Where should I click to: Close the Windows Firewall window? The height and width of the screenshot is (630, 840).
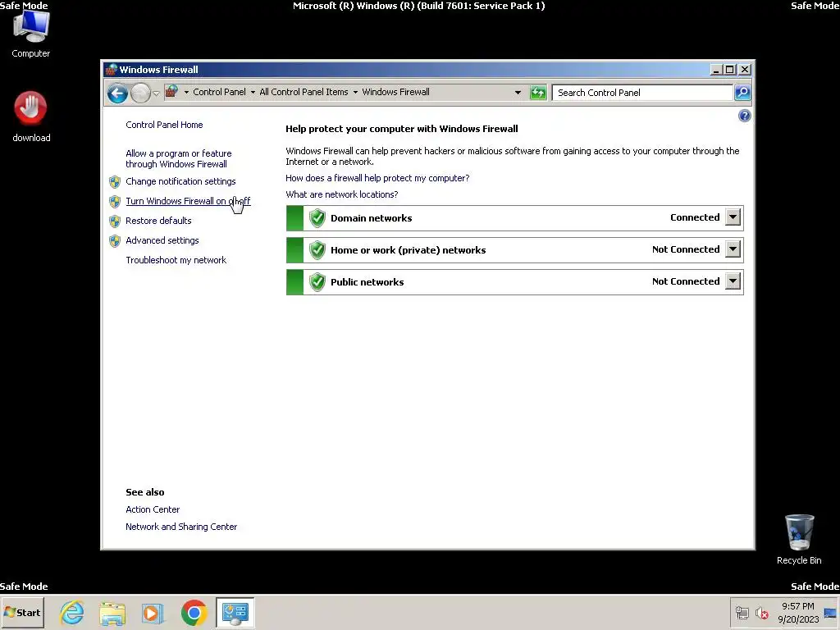pyautogui.click(x=745, y=70)
